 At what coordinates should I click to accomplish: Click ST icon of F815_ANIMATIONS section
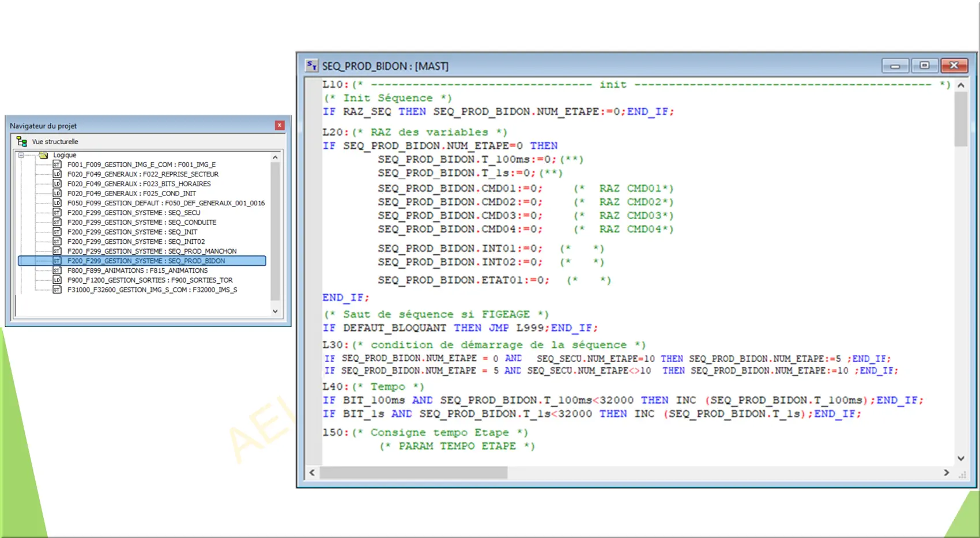(x=57, y=270)
